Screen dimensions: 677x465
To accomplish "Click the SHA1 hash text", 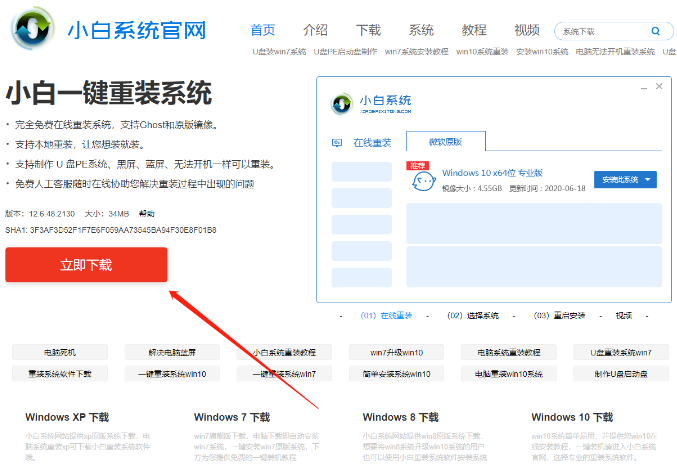I will pyautogui.click(x=111, y=230).
